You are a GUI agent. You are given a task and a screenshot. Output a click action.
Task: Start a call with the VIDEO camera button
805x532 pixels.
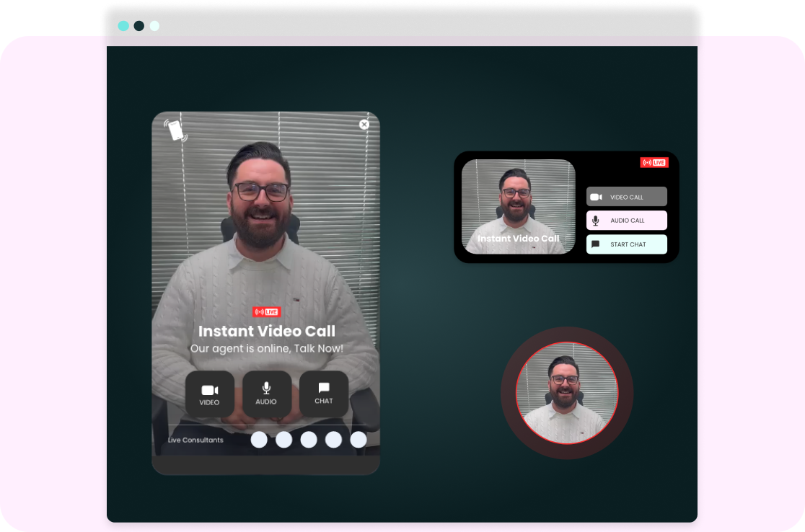(x=209, y=394)
